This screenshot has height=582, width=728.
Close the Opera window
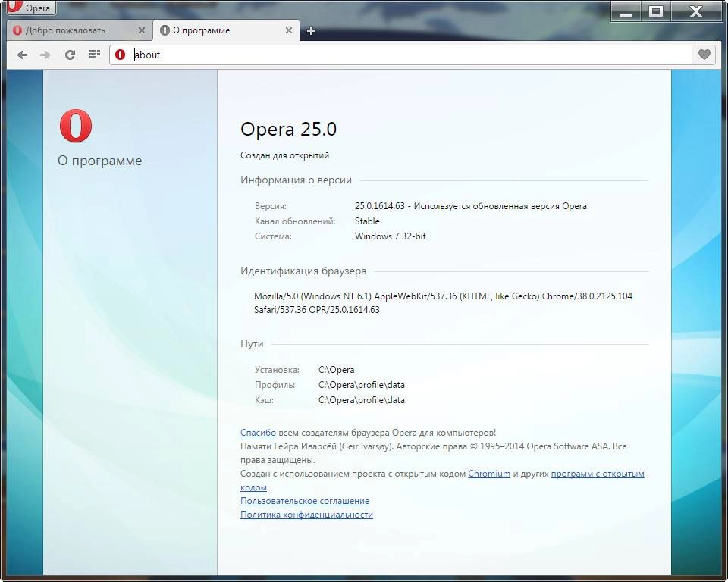[x=696, y=11]
